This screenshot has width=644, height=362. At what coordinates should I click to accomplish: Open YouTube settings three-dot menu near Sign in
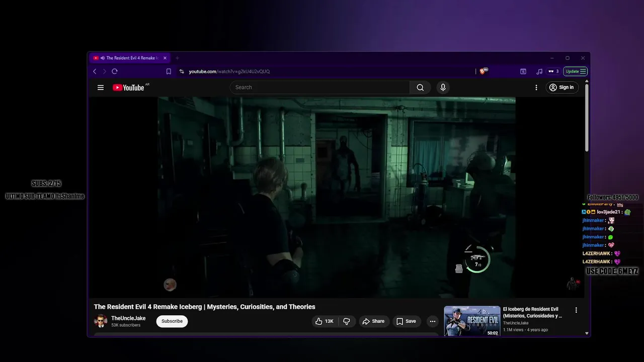(x=536, y=87)
